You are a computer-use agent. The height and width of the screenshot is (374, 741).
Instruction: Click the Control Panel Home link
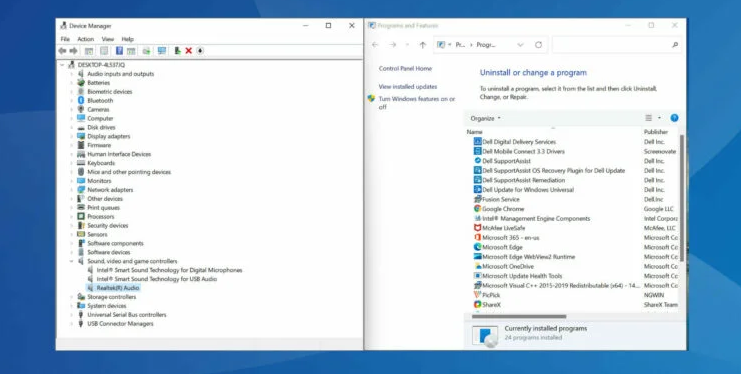pos(405,69)
